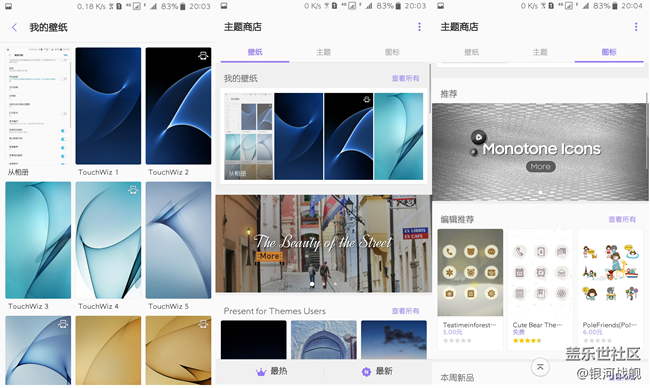This screenshot has width=650, height=388.
Task: Tap 查看所有 next to 编辑推荐
Action: click(x=622, y=219)
